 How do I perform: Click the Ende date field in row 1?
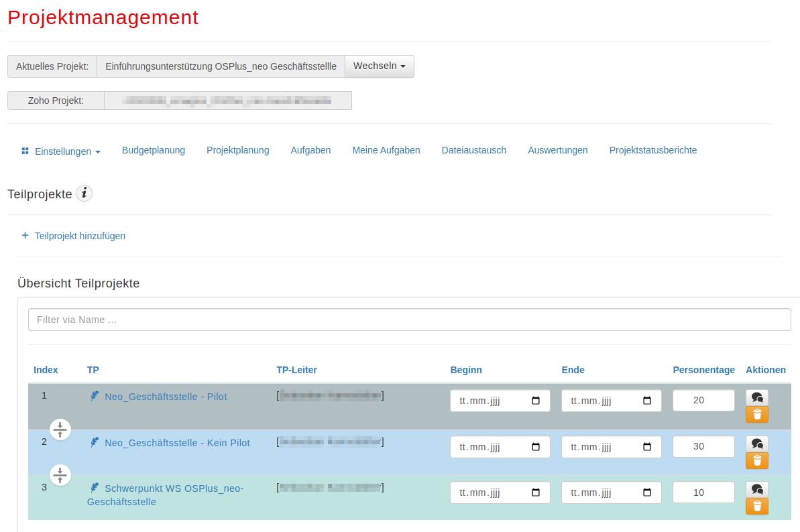click(x=611, y=401)
